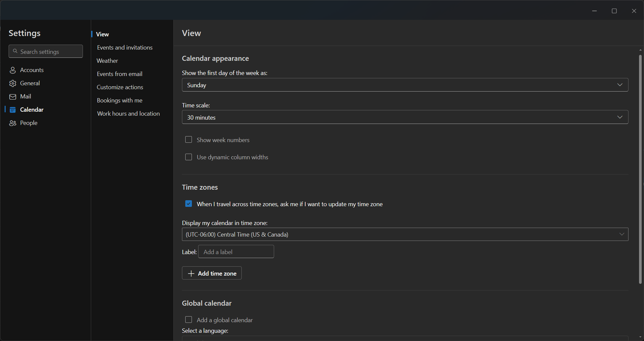Click the vertical scrollbar thumb

[x=640, y=169]
